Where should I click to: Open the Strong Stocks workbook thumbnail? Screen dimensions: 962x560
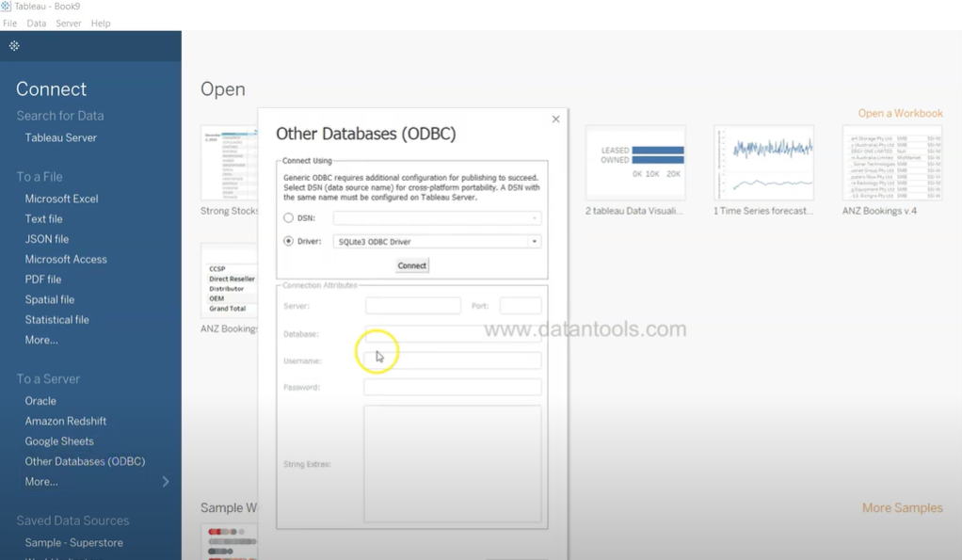(x=230, y=163)
